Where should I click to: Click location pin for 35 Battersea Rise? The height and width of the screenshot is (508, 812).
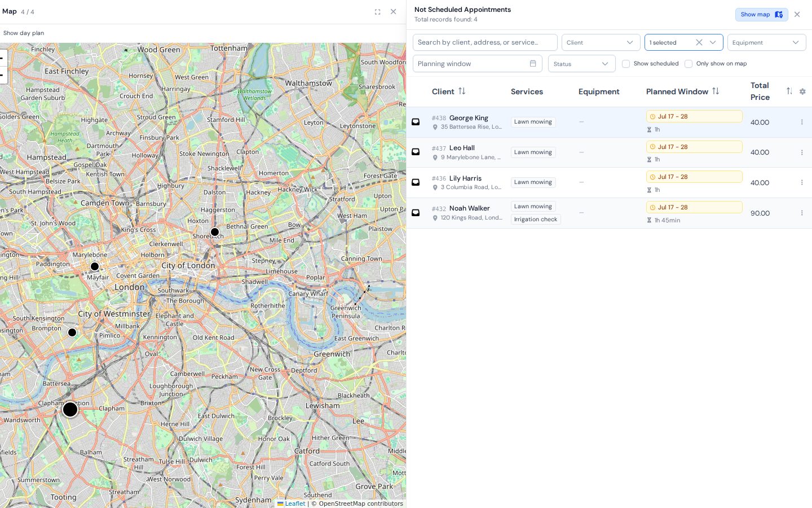coord(435,127)
